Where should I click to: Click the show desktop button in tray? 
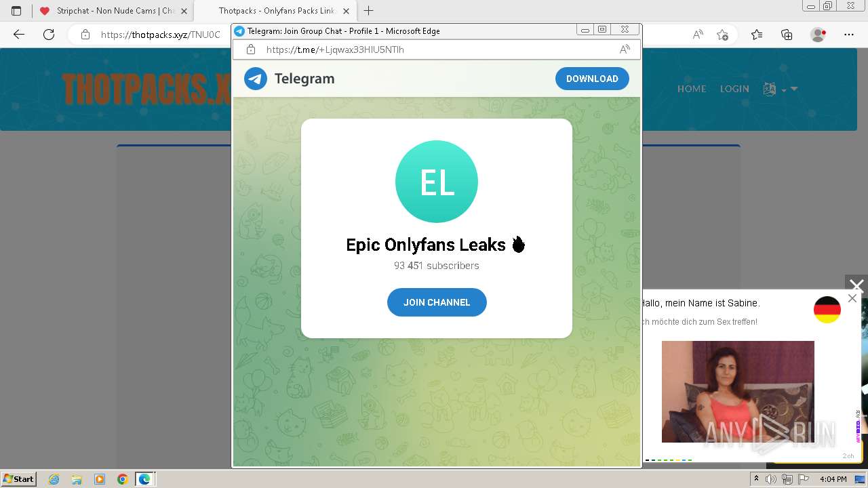pos(861,479)
